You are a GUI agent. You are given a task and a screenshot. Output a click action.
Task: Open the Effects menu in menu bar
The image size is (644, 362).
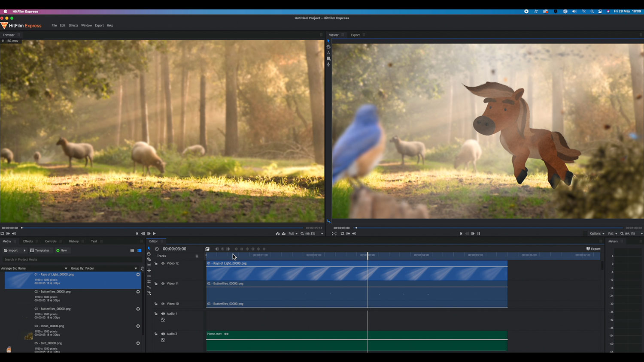pos(73,25)
